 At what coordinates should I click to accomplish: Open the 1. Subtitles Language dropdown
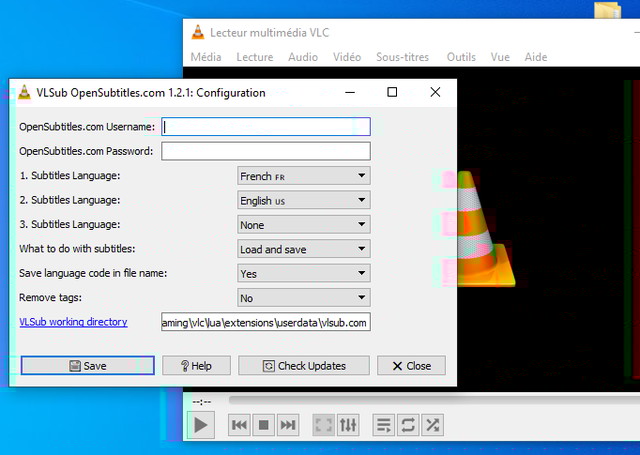click(x=304, y=176)
